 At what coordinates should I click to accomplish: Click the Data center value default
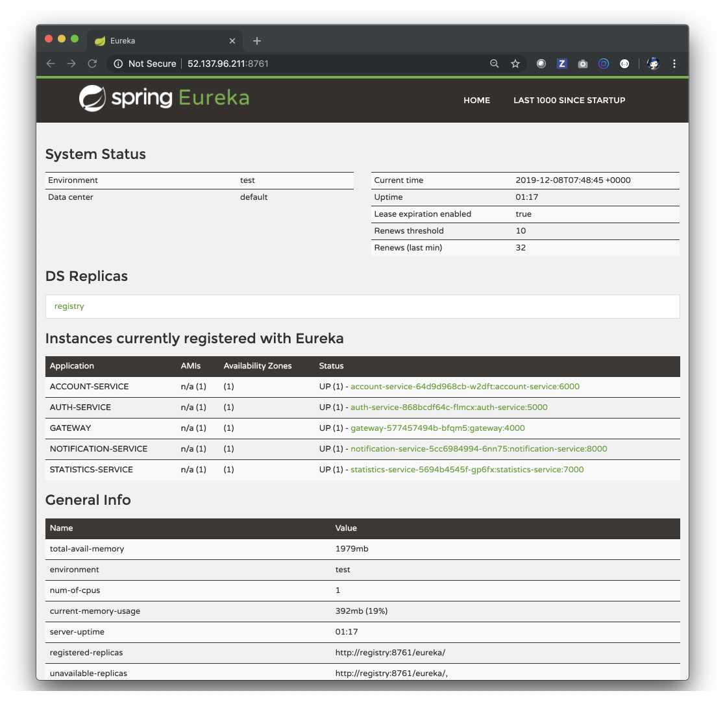(x=254, y=197)
